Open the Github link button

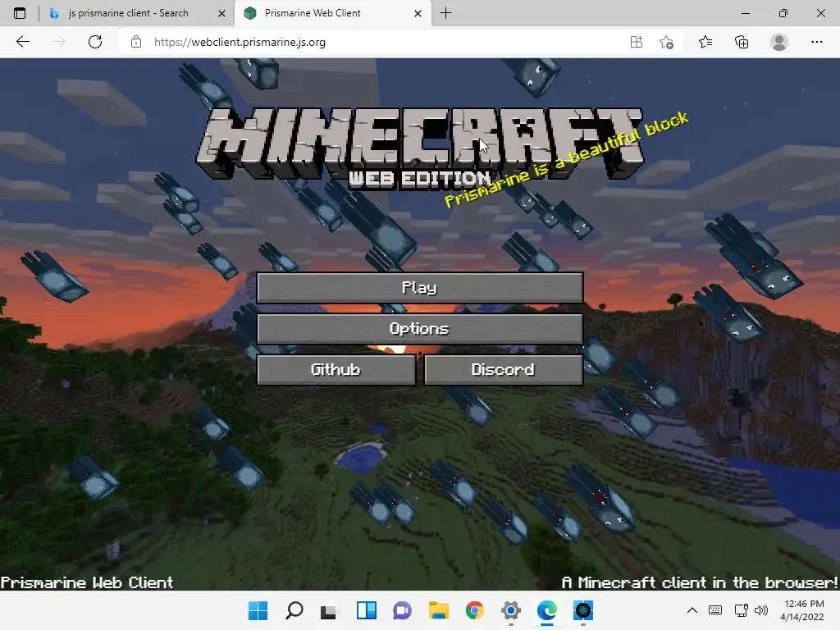pyautogui.click(x=336, y=370)
